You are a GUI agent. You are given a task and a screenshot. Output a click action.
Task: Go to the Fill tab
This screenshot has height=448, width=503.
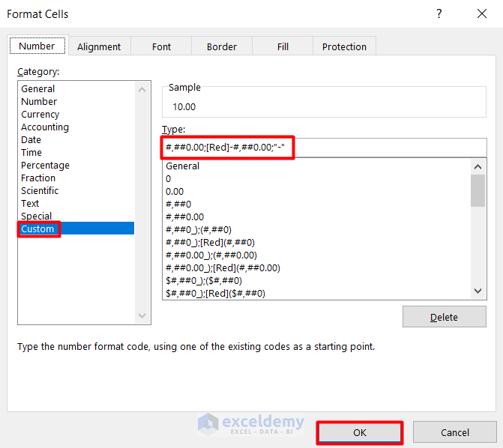(283, 46)
